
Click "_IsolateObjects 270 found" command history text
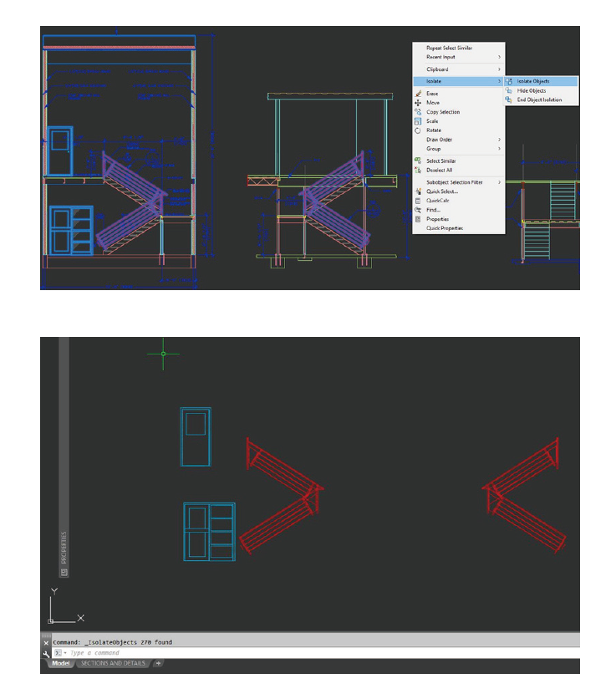click(128, 643)
